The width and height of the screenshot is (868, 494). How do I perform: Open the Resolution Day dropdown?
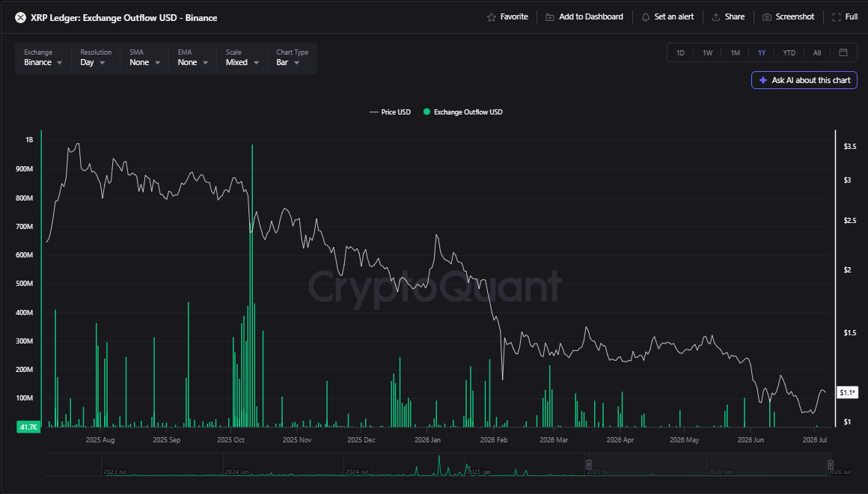[x=95, y=58]
